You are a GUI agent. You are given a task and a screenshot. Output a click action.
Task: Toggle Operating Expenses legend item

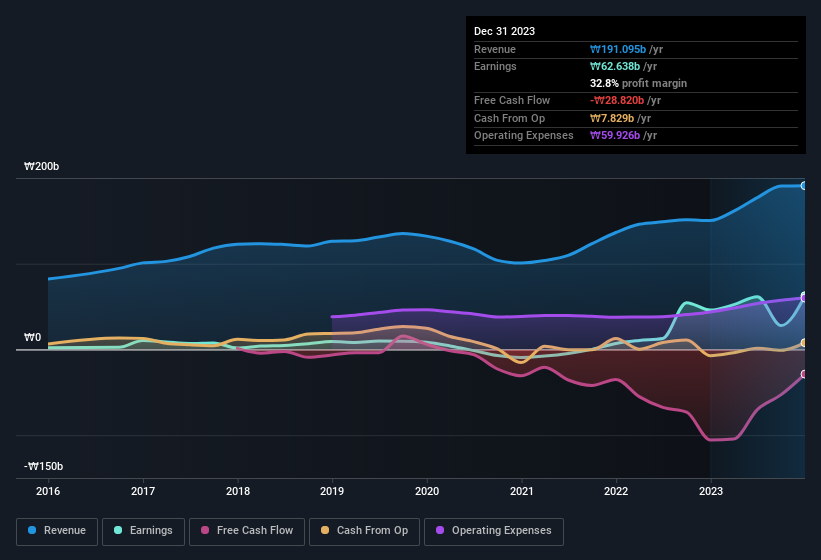pyautogui.click(x=494, y=530)
